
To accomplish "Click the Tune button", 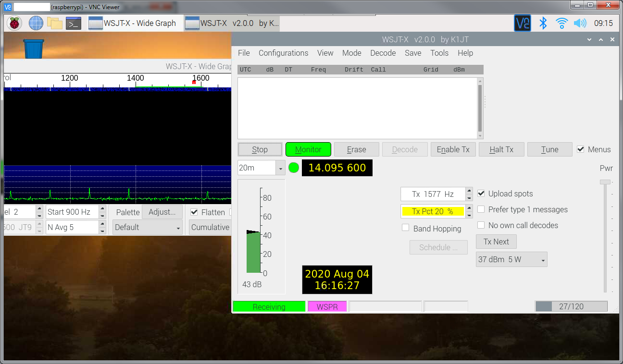I will pyautogui.click(x=550, y=149).
